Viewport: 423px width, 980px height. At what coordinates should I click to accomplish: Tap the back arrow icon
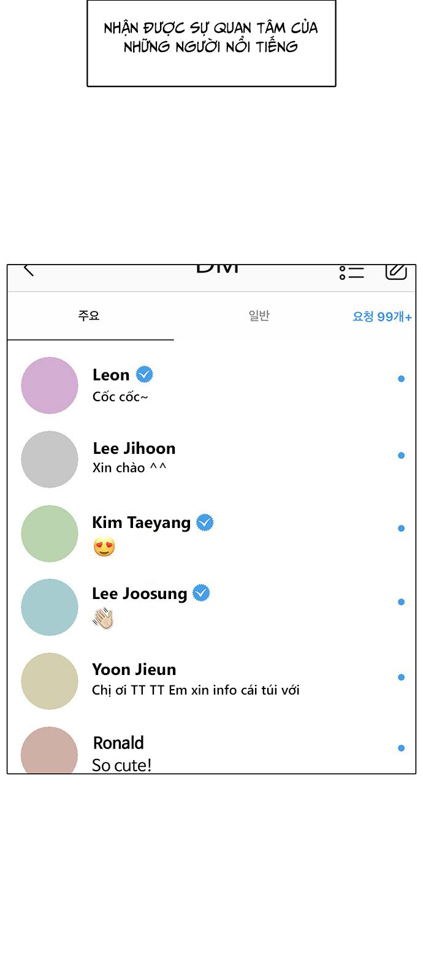28,270
